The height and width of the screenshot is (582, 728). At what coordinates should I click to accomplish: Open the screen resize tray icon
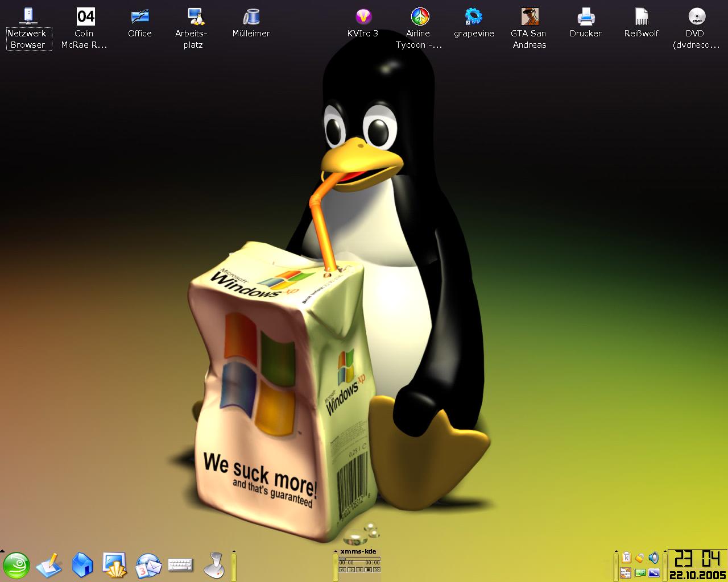point(654,573)
